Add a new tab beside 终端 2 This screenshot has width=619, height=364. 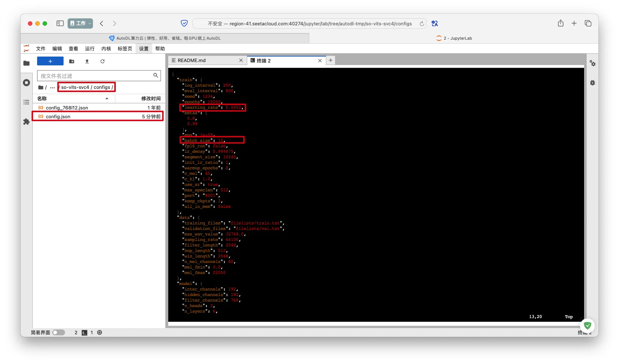[331, 60]
